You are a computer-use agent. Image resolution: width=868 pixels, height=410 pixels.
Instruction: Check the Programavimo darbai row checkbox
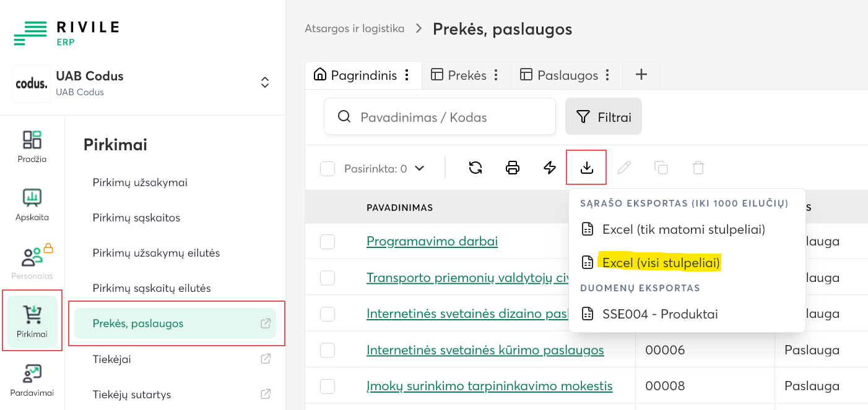pyautogui.click(x=328, y=241)
